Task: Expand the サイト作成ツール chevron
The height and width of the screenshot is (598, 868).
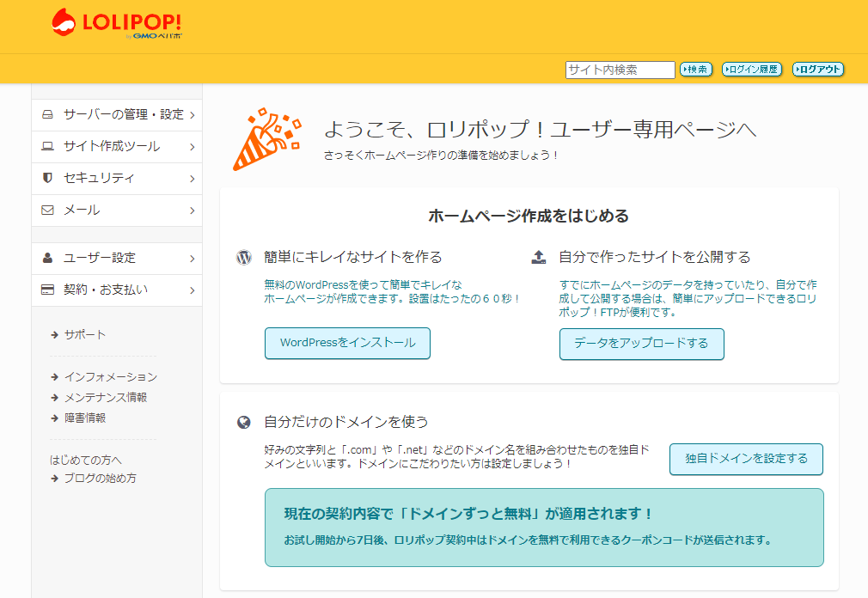Action: [x=193, y=147]
